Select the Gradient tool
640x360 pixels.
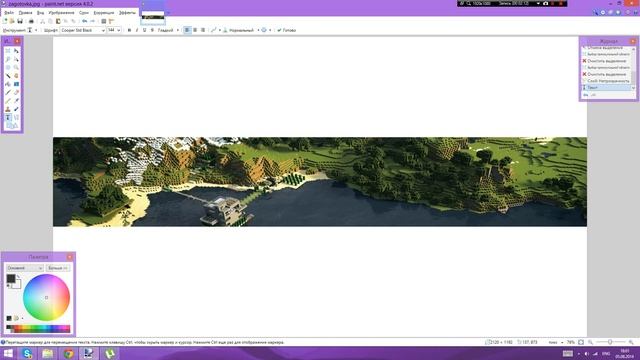pos(16,84)
